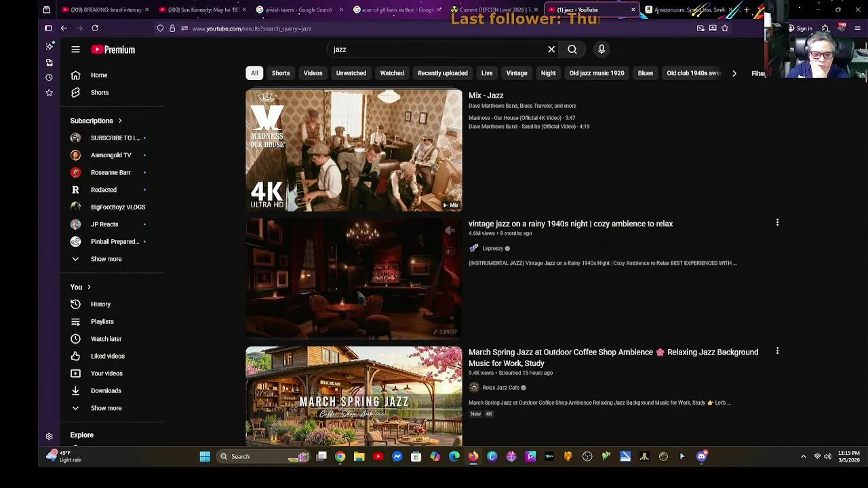This screenshot has width=868, height=488.
Task: Open the You section chevron
Action: (x=89, y=287)
